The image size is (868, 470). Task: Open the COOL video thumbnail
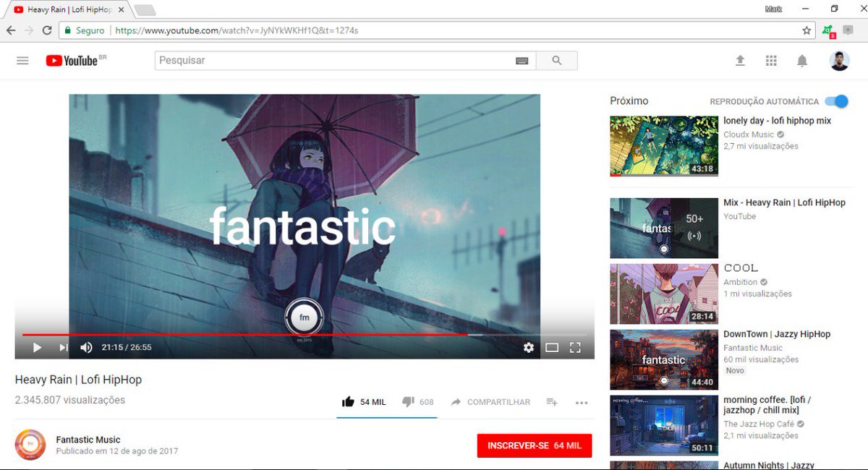click(x=664, y=294)
